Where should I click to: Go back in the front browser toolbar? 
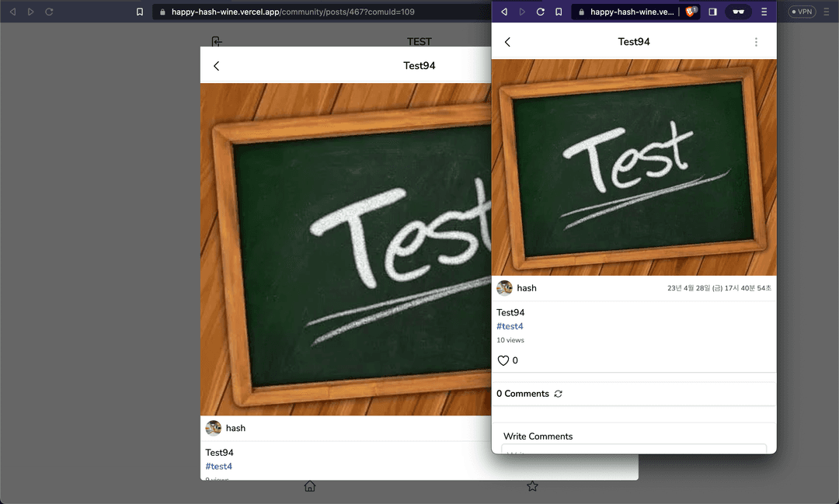[x=504, y=12]
